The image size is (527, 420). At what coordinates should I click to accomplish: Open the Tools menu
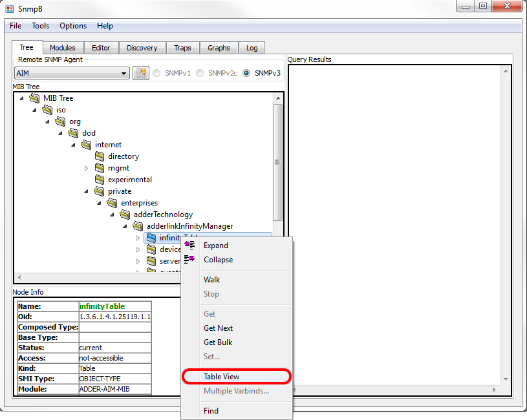[40, 26]
